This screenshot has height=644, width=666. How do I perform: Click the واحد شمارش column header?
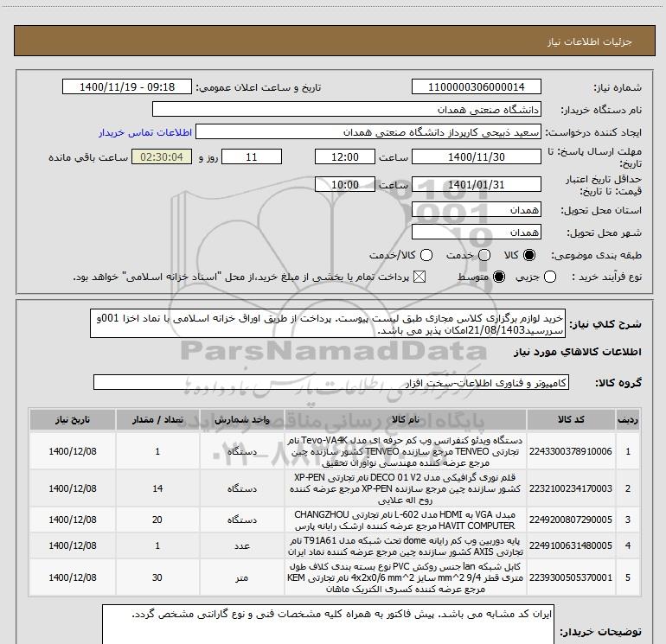[241, 419]
